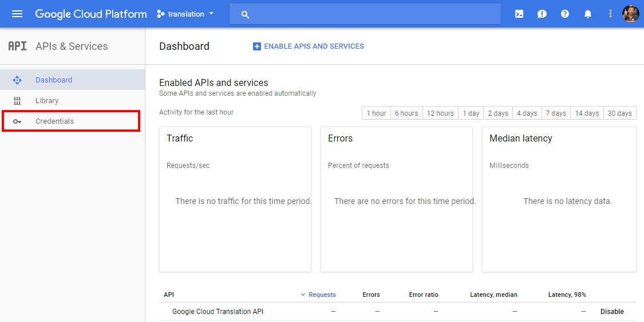Go to Google Cloud Platform home
This screenshot has height=322, width=644.
(x=91, y=14)
